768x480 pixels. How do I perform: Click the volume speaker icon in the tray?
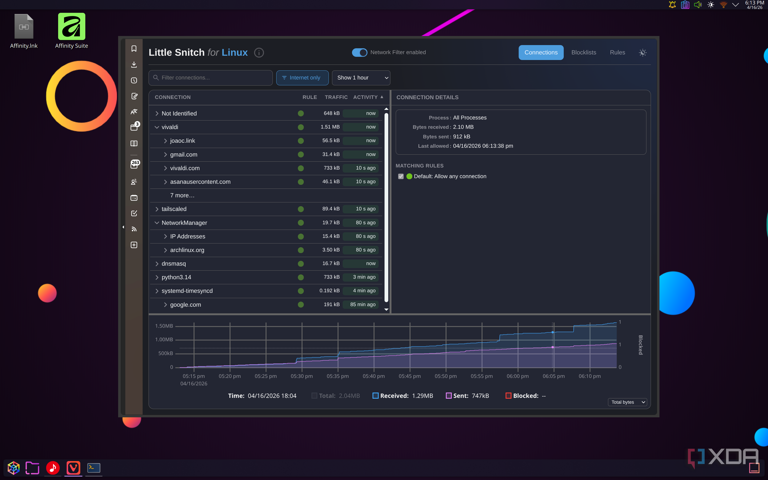(697, 4)
